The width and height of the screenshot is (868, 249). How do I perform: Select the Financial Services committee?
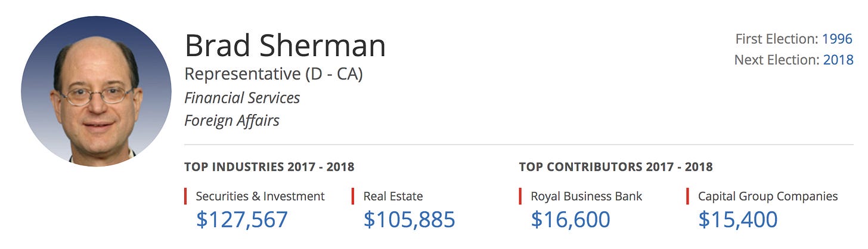[242, 97]
